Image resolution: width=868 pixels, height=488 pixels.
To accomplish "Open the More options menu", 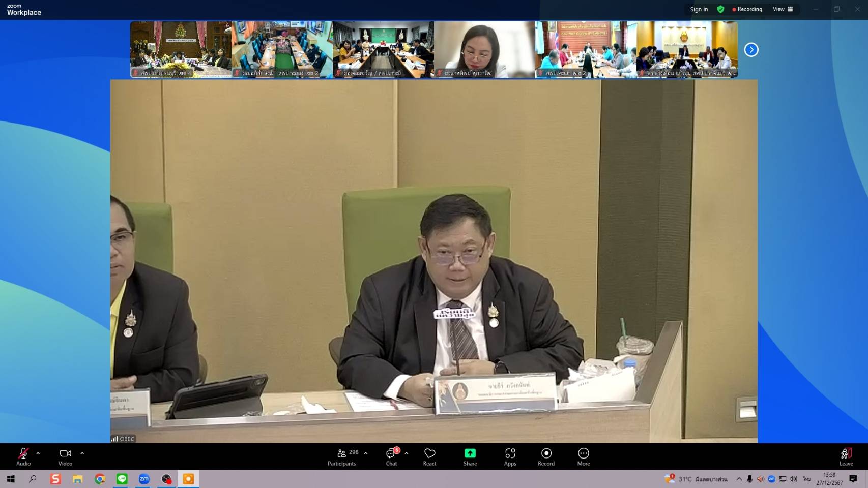I will (583, 456).
